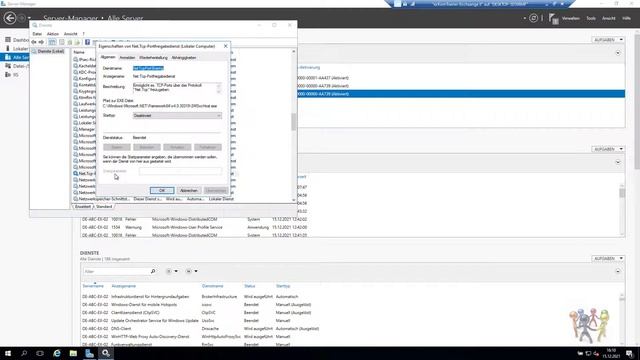Open File Explorer from the taskbar
This screenshot has height=360, width=640.
pos(73,353)
